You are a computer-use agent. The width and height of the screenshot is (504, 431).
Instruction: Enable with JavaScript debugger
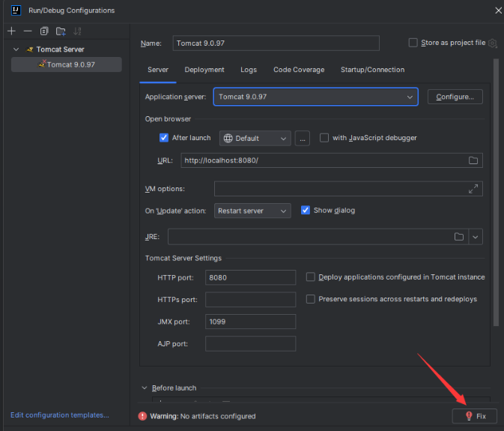324,138
